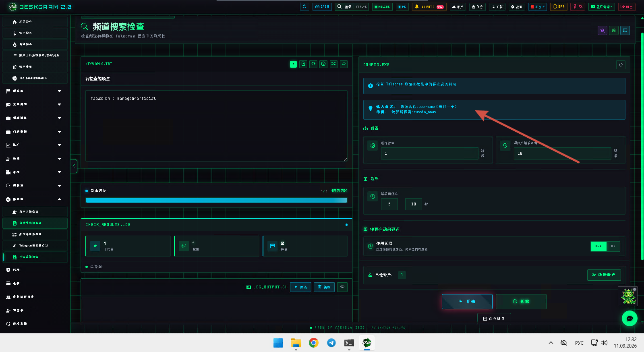The width and height of the screenshot is (644, 352).
Task: Click the green select accounts button
Action: tap(604, 275)
